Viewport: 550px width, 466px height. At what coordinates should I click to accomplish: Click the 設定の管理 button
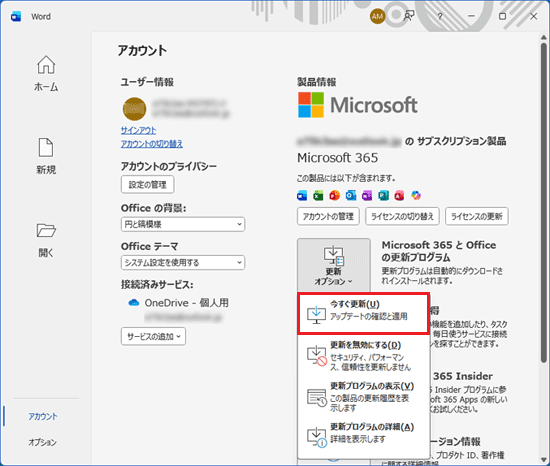(147, 184)
